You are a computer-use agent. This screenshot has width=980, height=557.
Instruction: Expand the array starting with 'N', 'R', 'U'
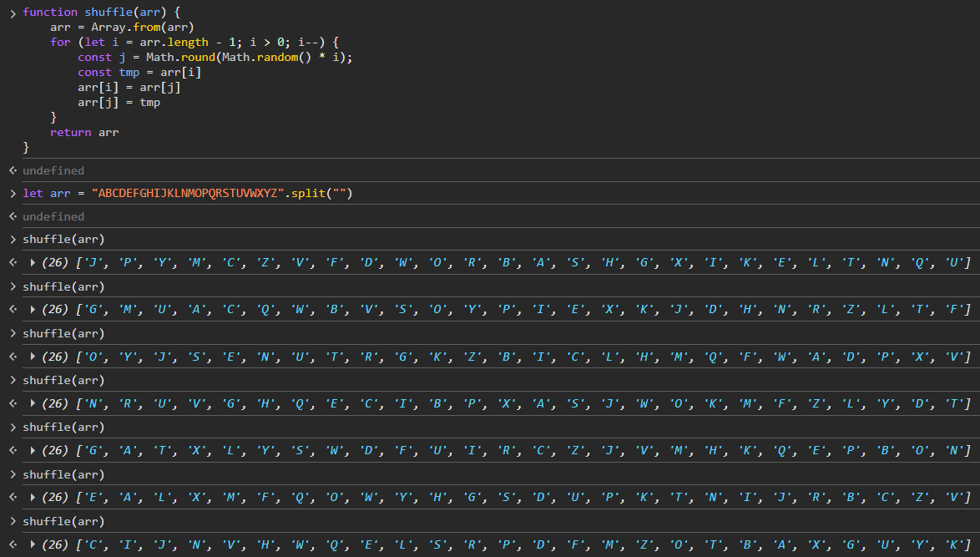click(33, 403)
